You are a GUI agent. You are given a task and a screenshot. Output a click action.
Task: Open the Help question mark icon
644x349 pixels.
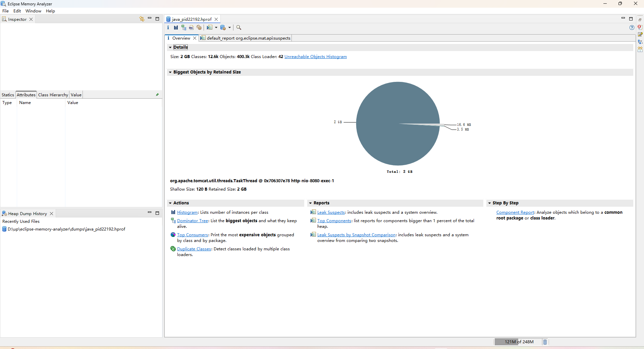click(x=632, y=28)
